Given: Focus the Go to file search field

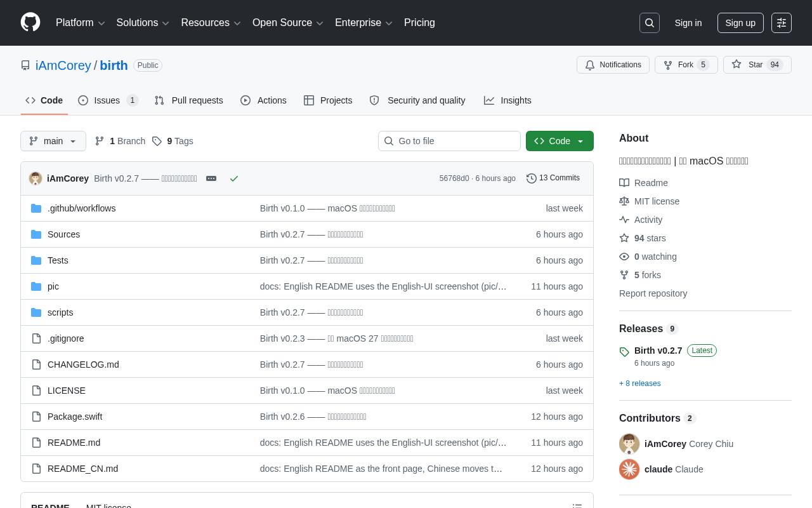Looking at the screenshot, I should tap(449, 141).
